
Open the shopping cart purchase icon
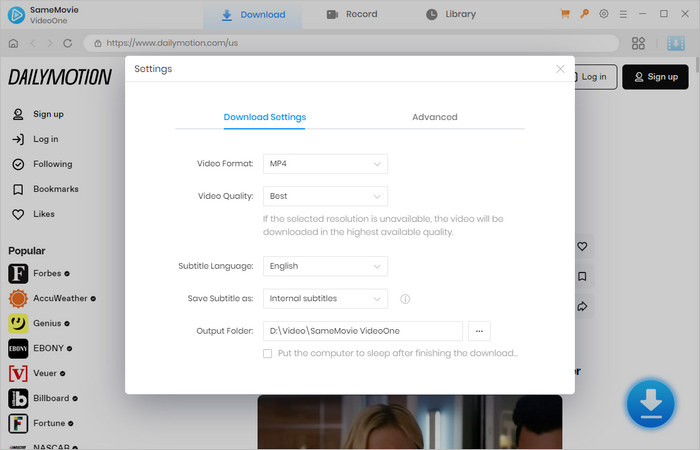(565, 14)
